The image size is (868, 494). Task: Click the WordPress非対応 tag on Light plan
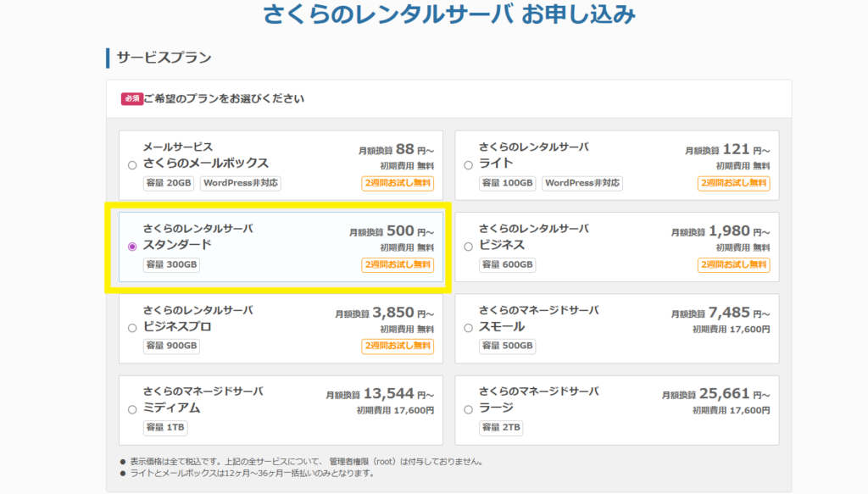click(581, 183)
